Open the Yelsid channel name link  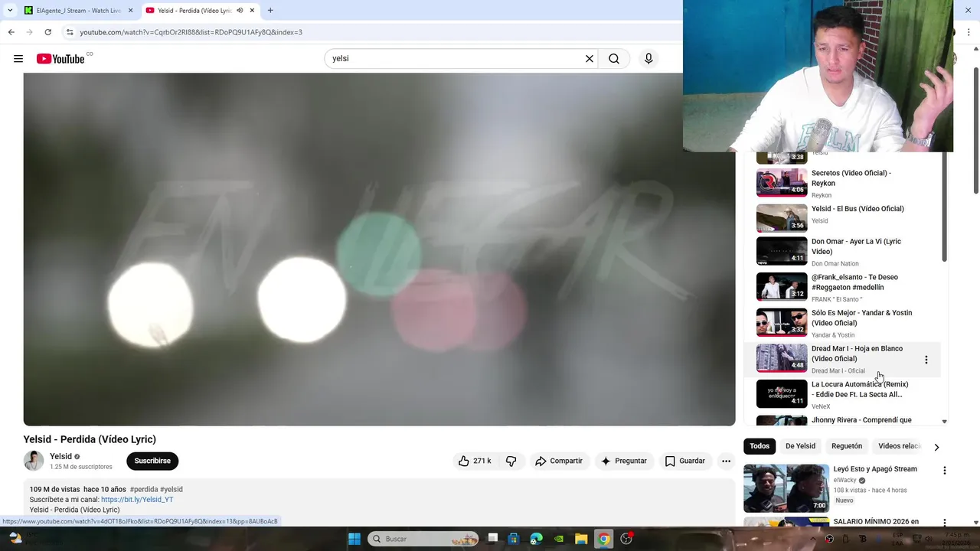(x=60, y=456)
